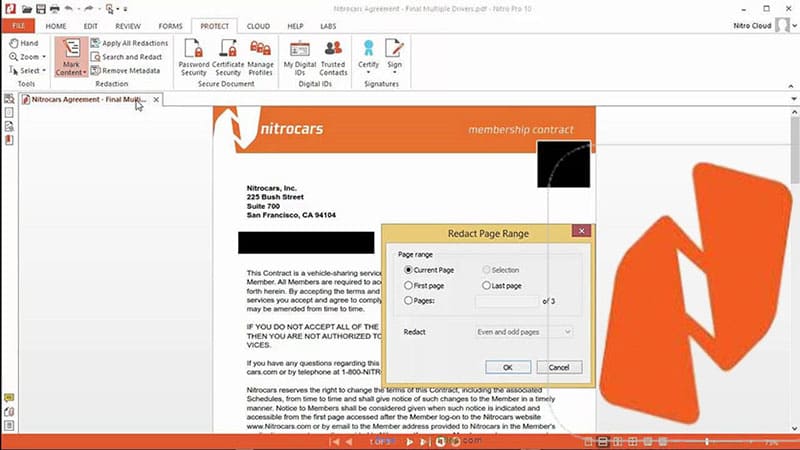Open Trusted Contacts
Viewport: 800px width, 450px height.
[x=333, y=57]
